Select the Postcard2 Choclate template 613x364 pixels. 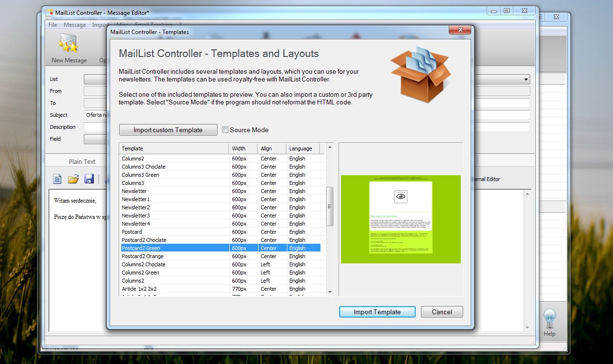pos(220,240)
